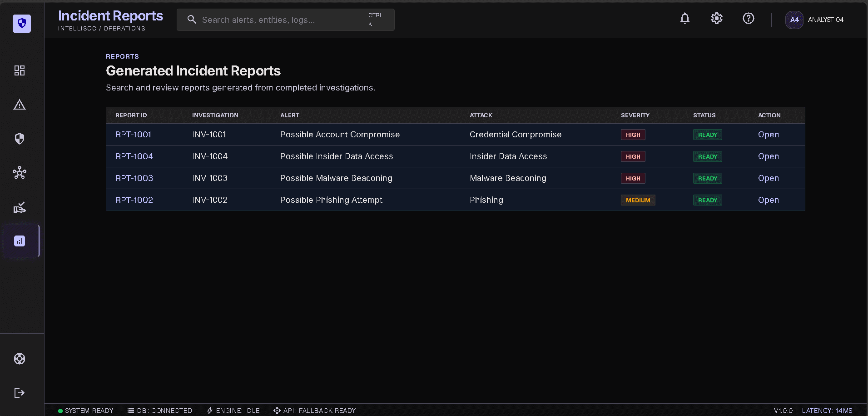The height and width of the screenshot is (416, 868).
Task: Click READY status badge in RPT-1004 row
Action: coord(708,156)
